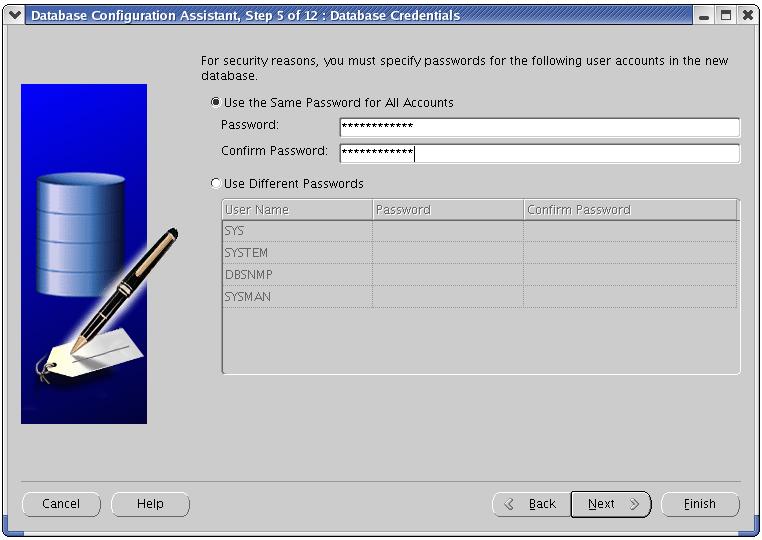Select the SYSTEM user row
Viewport: 762px width, 540px height.
pos(296,253)
